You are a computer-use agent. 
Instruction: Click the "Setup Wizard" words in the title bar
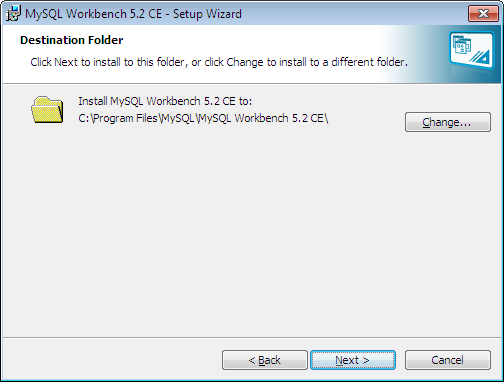click(x=207, y=14)
